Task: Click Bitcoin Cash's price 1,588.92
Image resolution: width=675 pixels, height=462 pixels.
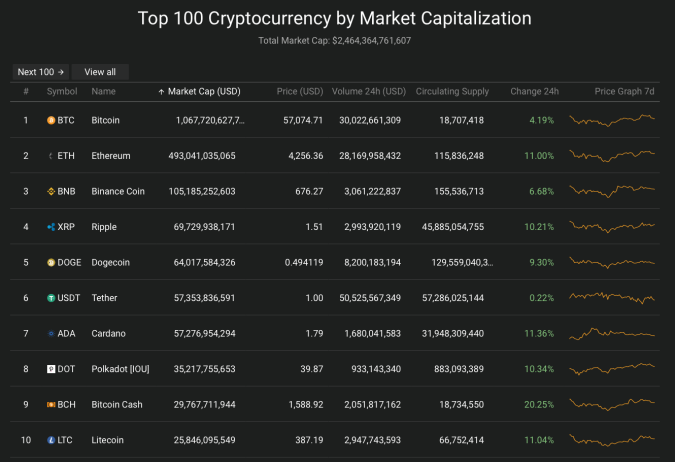Action: [306, 404]
